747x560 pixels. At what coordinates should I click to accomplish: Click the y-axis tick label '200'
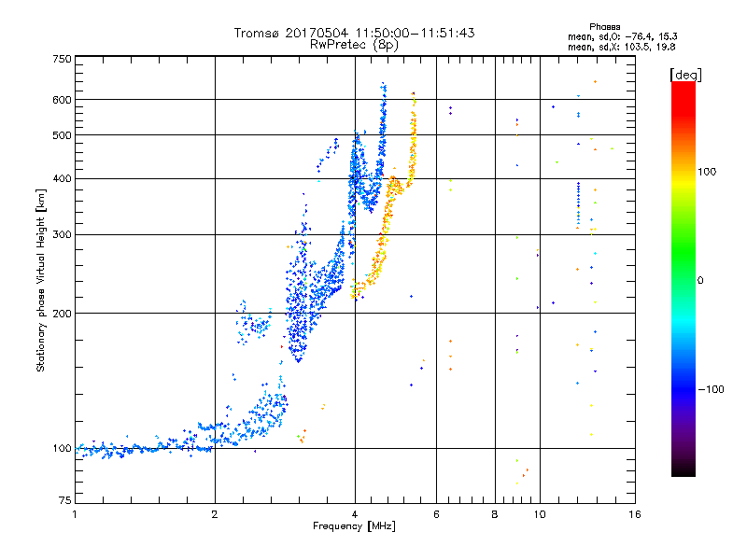point(62,314)
